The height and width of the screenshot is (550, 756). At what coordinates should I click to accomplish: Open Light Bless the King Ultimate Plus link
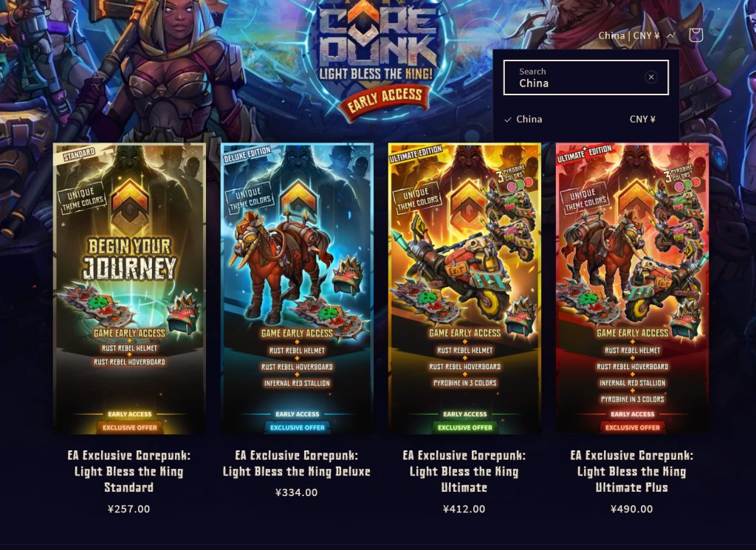coord(632,472)
